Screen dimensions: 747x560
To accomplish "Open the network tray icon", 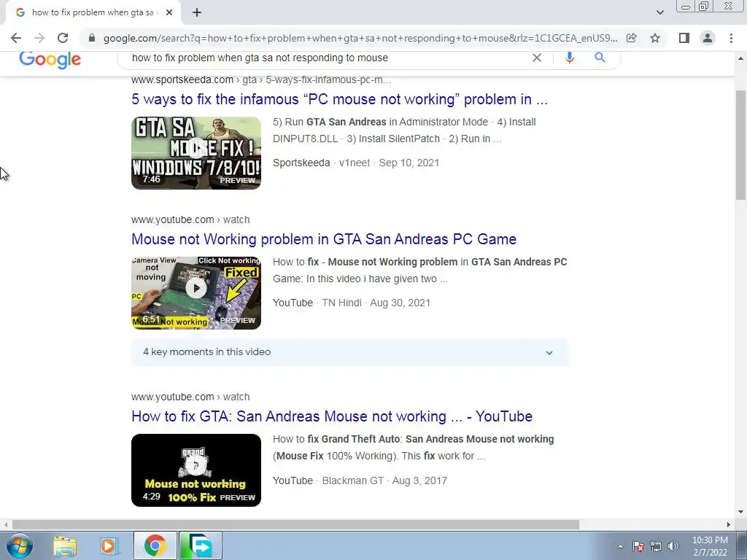I will click(656, 546).
